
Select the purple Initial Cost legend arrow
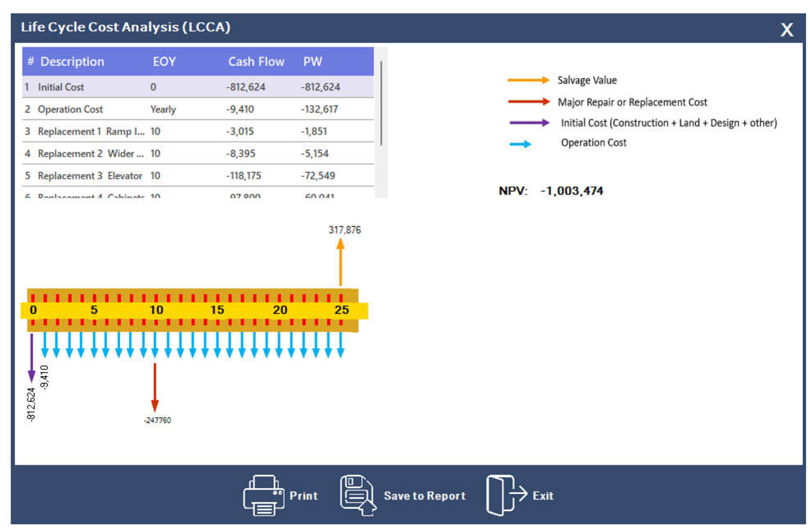click(529, 123)
